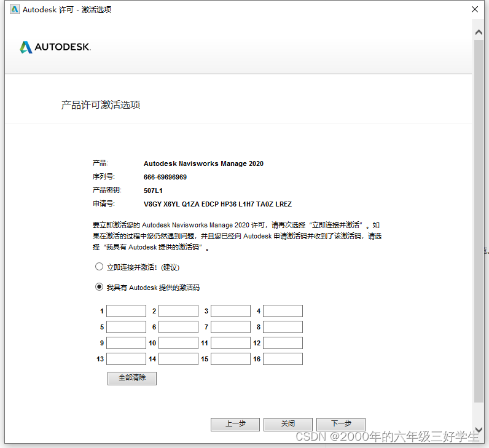Click the product name Autodesk Navisworks Manage 2020
Image resolution: width=489 pixels, height=448 pixels.
point(203,163)
